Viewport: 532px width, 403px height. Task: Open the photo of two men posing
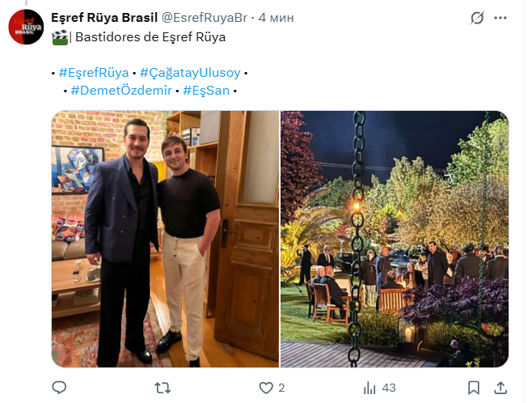(166, 239)
